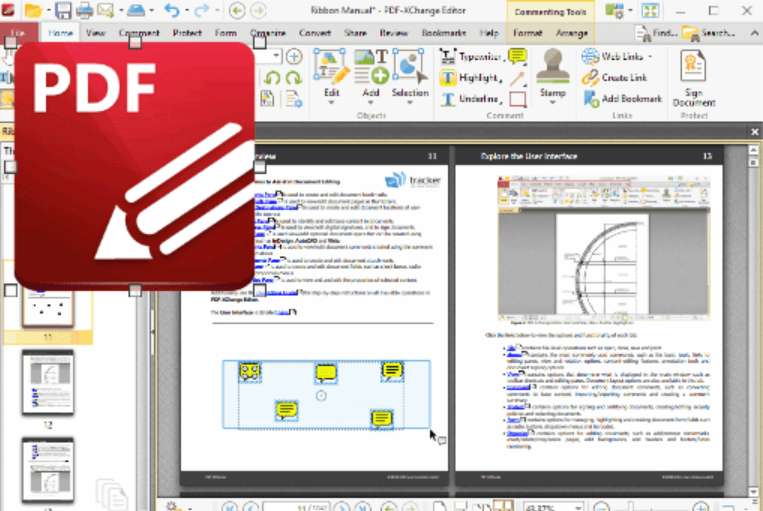
Task: Select the red Rectangle annotation tool
Action: [518, 99]
